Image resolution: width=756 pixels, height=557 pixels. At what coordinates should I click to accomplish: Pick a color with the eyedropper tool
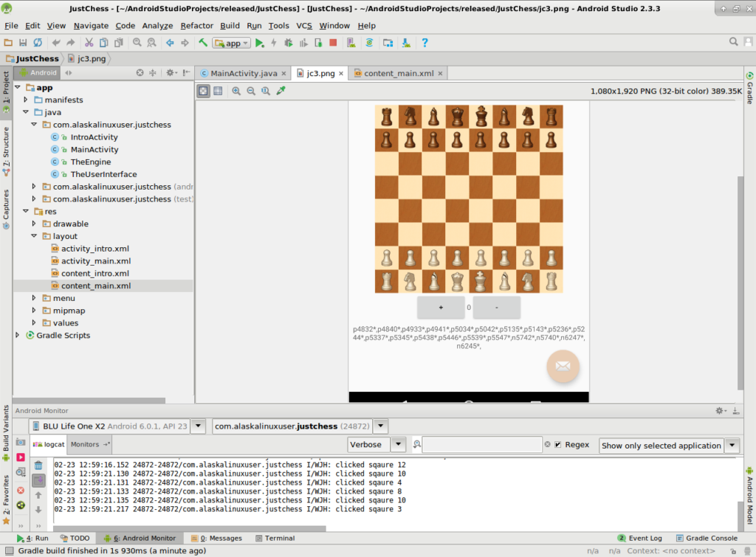281,91
